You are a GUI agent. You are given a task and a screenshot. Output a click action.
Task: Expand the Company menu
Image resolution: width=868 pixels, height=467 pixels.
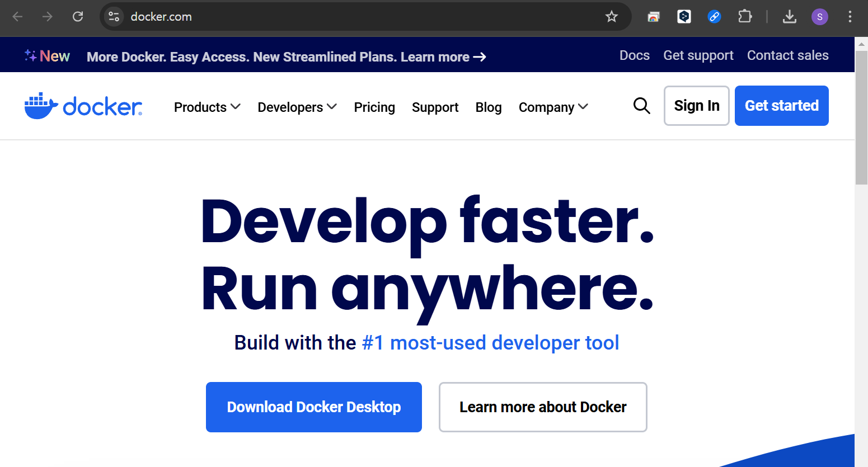pyautogui.click(x=553, y=107)
